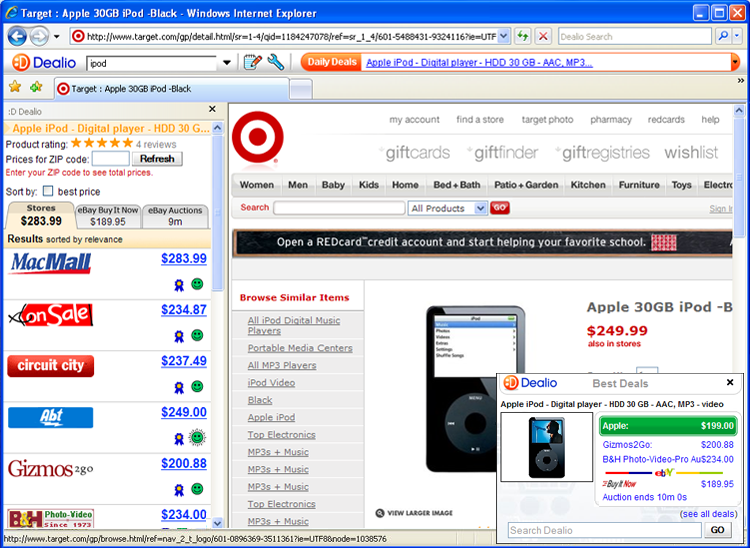The height and width of the screenshot is (548, 750).
Task: Open the Circuit City store logo
Action: 50,366
